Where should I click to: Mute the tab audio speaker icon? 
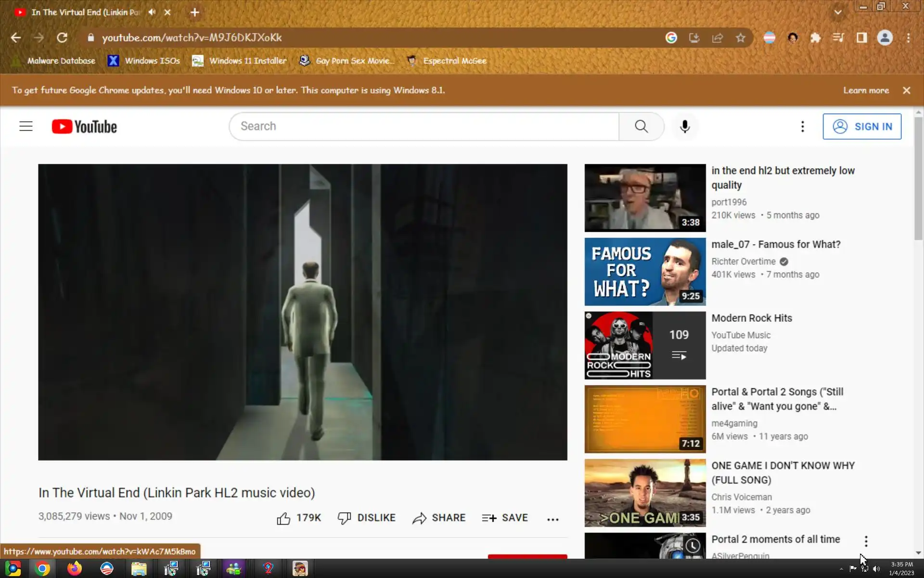click(152, 12)
